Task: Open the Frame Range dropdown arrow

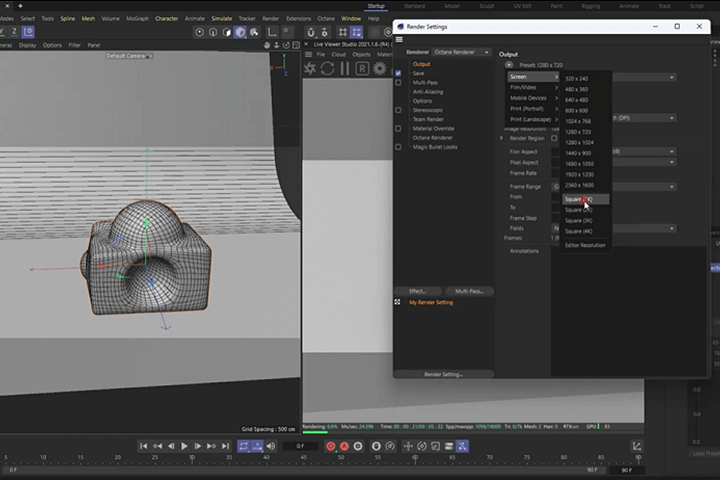Action: [x=672, y=186]
